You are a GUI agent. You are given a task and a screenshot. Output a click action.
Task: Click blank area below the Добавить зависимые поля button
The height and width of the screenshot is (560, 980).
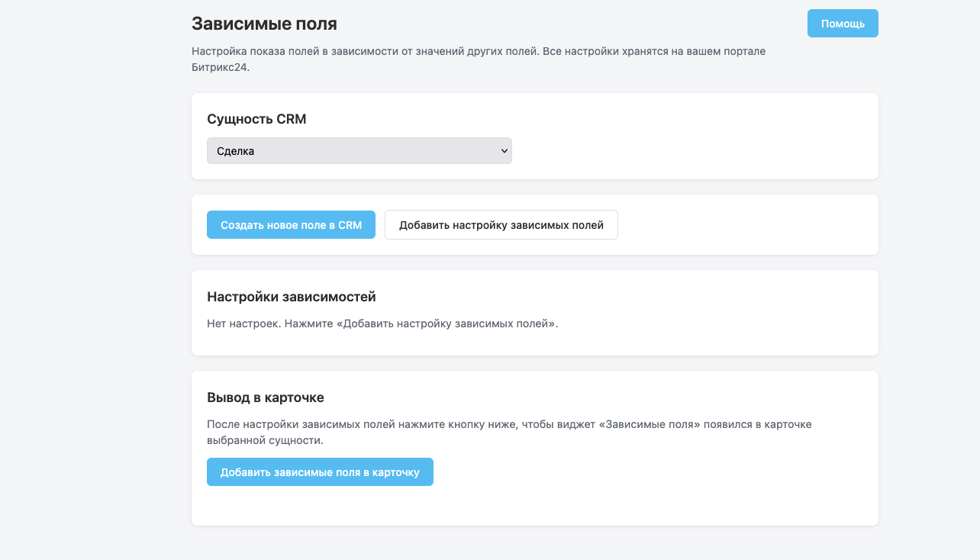click(321, 506)
